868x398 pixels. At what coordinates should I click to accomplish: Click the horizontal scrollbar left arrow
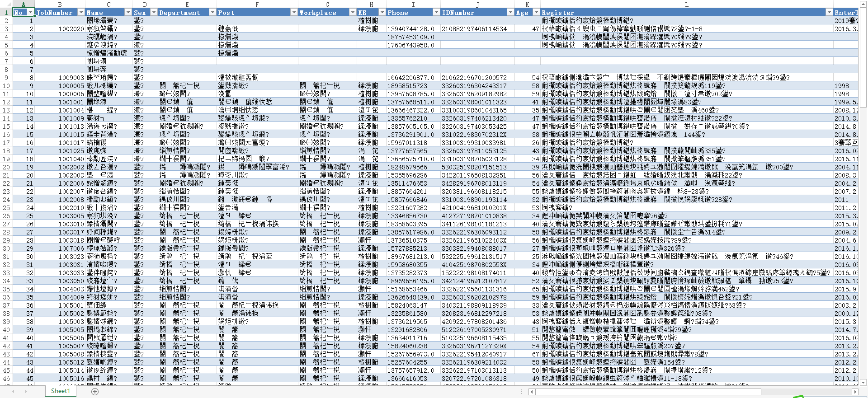[x=532, y=392]
